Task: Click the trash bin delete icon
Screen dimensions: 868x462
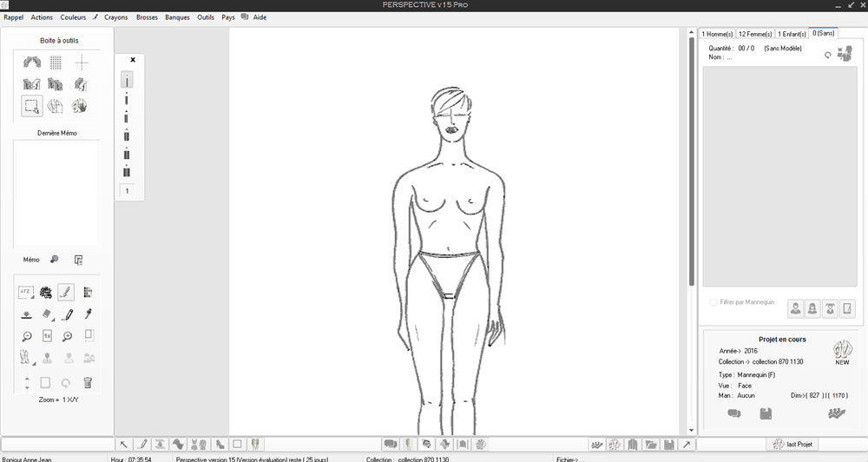Action: (x=88, y=382)
